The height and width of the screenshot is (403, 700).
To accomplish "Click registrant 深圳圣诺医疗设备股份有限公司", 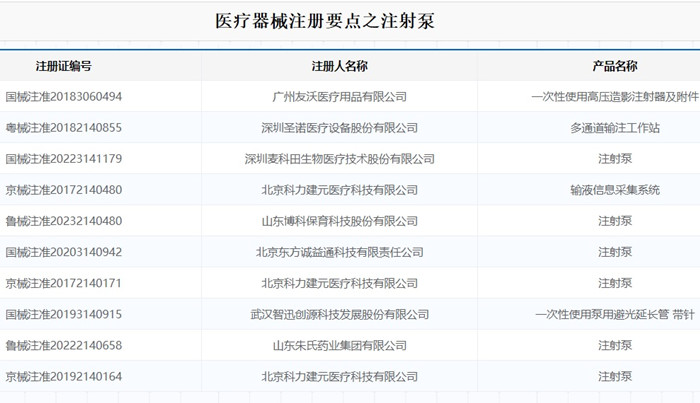I will click(339, 128).
